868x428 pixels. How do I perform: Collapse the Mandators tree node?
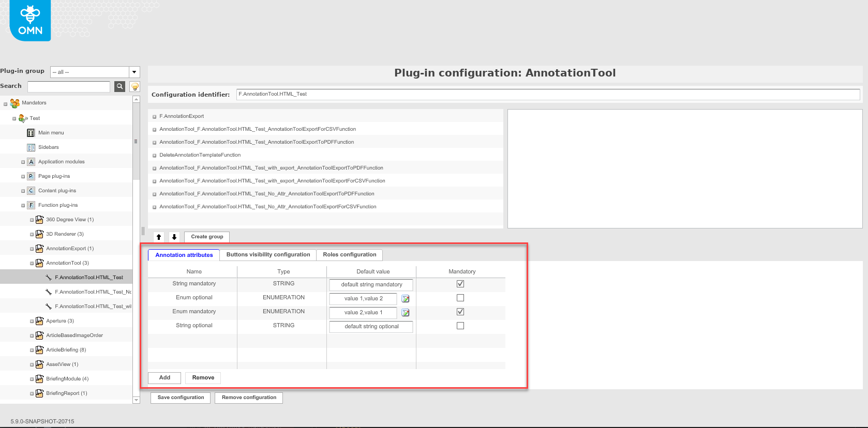(6, 104)
